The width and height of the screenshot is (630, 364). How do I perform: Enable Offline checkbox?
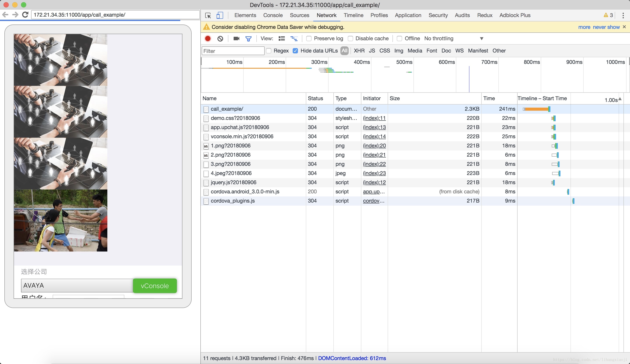pos(399,38)
